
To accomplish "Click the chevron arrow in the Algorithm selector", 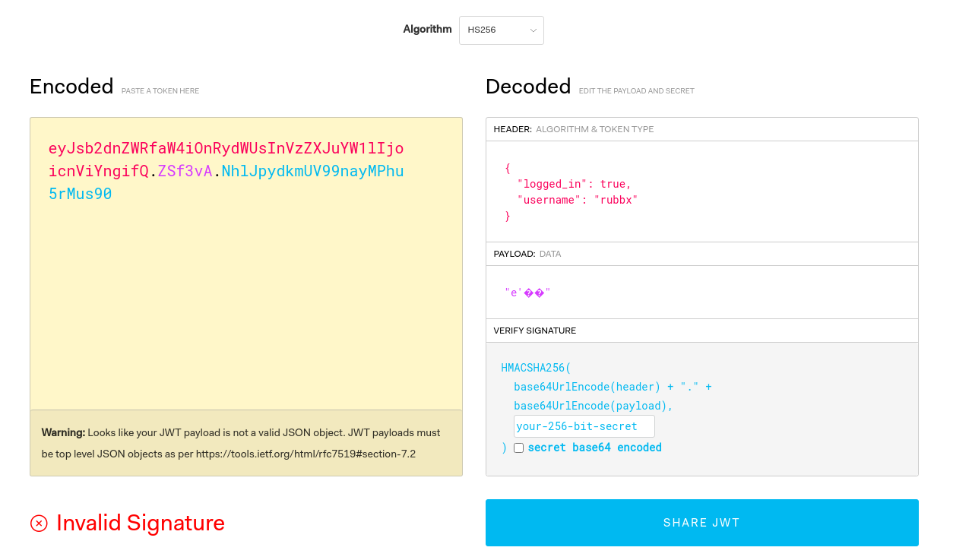I will pos(533,30).
